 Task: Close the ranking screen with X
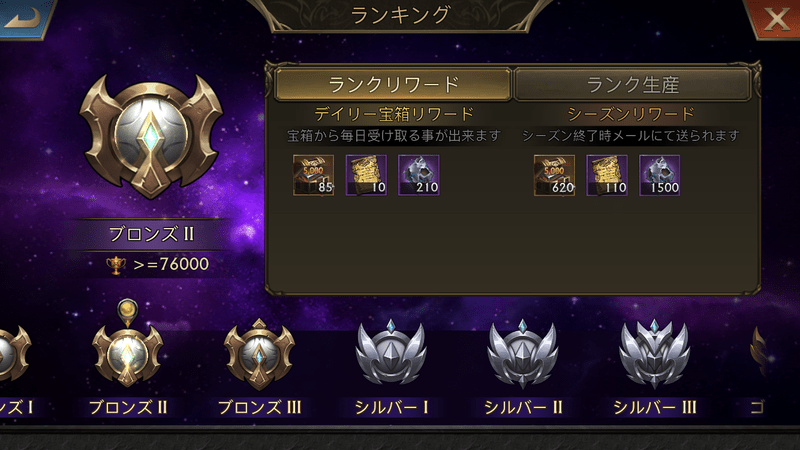[775, 18]
